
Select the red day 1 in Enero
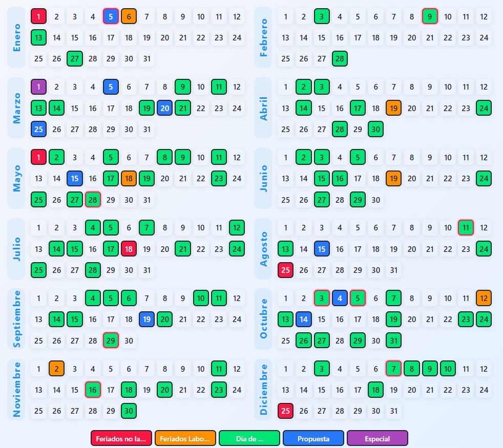[x=38, y=16]
